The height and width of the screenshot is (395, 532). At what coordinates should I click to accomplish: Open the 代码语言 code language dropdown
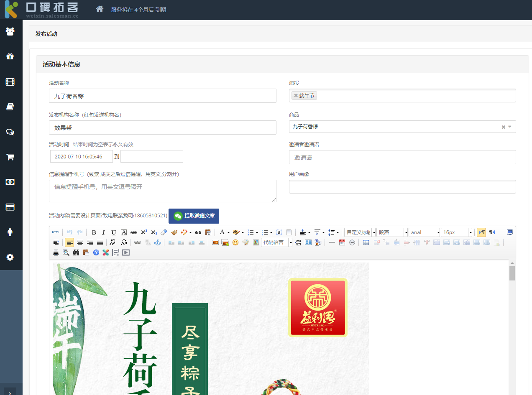(x=277, y=242)
